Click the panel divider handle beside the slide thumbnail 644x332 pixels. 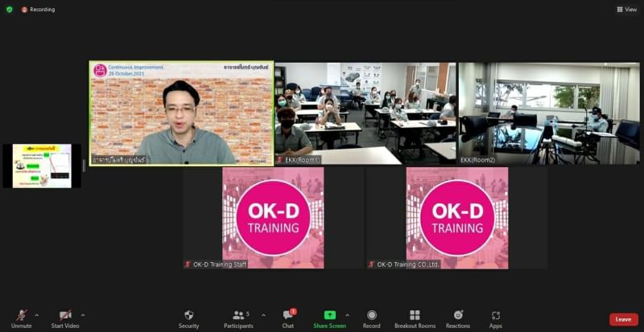[85, 166]
